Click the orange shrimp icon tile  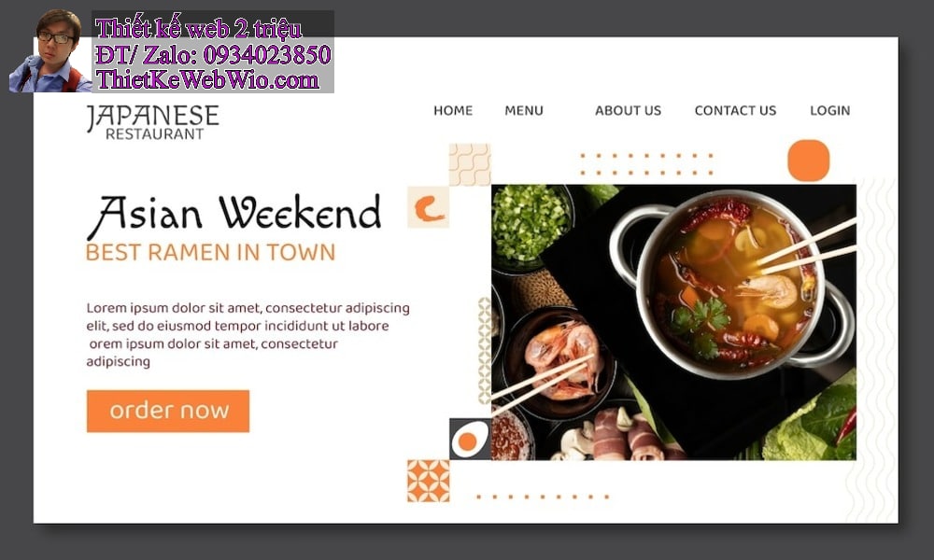(429, 207)
